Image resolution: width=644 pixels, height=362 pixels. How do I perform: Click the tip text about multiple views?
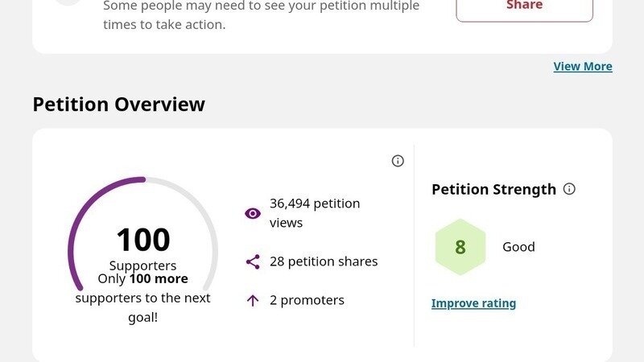point(262,15)
